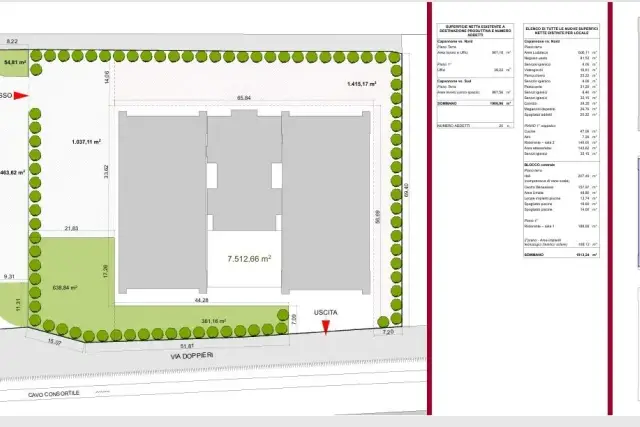The height and width of the screenshot is (427, 640).
Task: Select the 638,84 m² green area label
Action: [x=65, y=288]
